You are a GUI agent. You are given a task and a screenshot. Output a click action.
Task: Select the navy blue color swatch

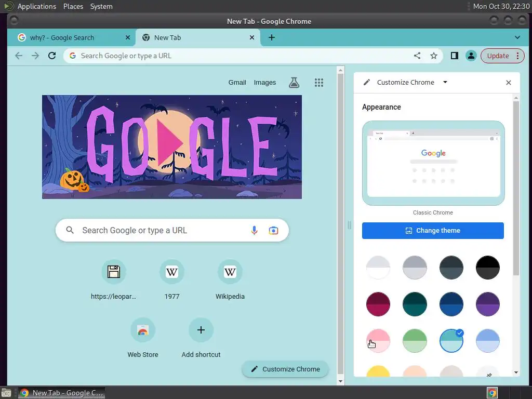pos(451,304)
